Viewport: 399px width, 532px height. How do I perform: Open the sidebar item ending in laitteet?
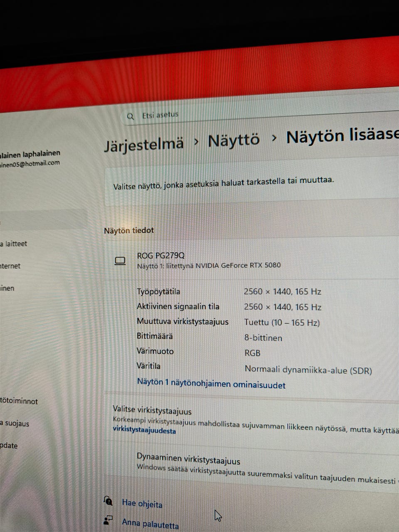pyautogui.click(x=14, y=244)
